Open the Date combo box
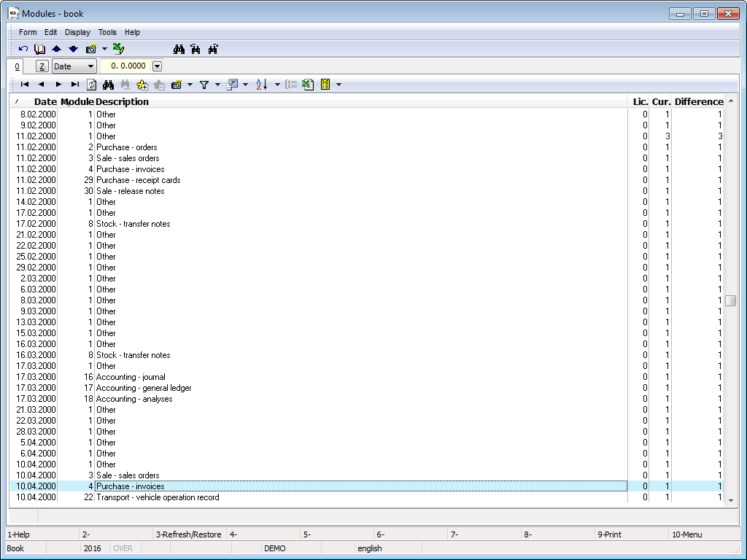This screenshot has width=747, height=560. 74,66
